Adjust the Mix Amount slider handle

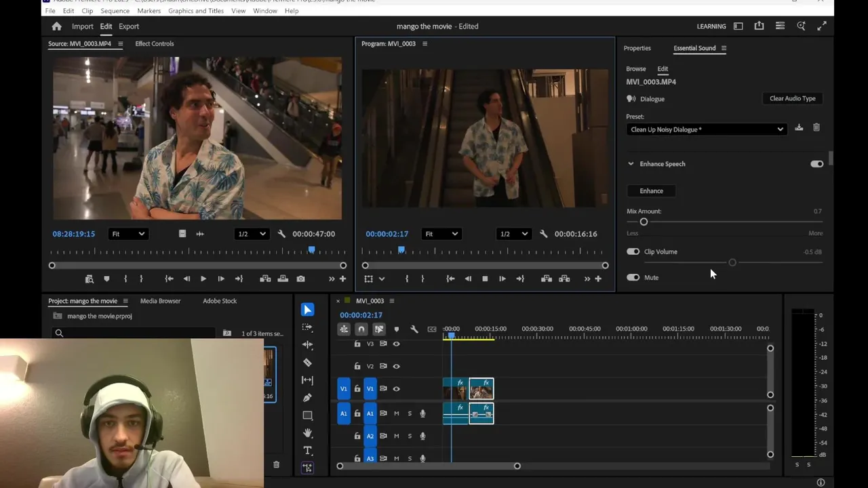644,222
